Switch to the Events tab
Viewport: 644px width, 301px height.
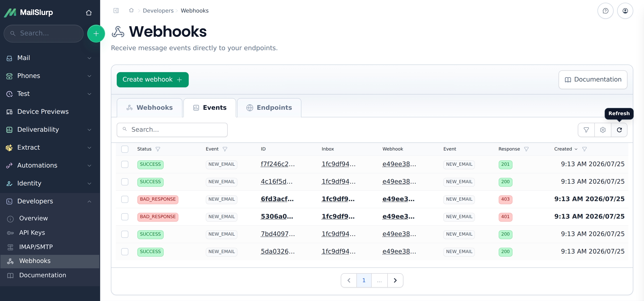coord(210,108)
